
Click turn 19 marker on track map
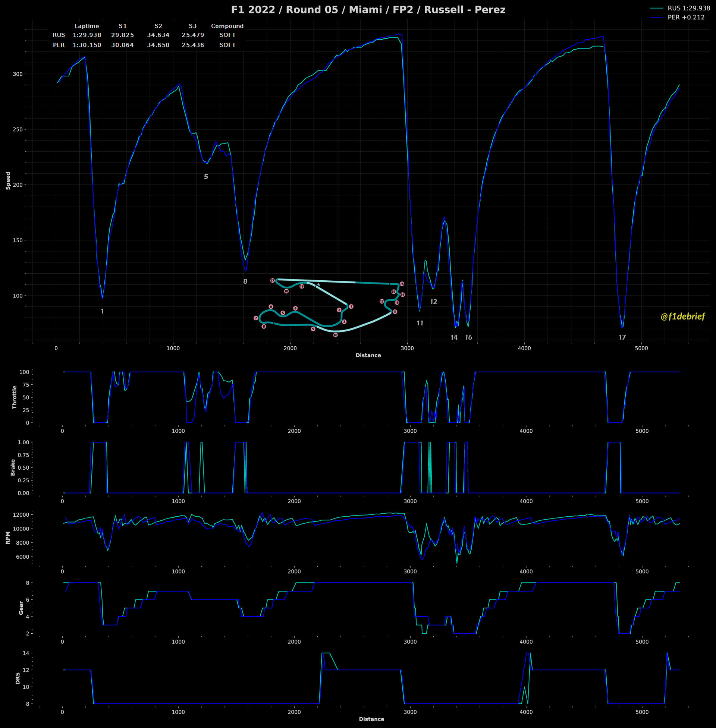click(302, 286)
